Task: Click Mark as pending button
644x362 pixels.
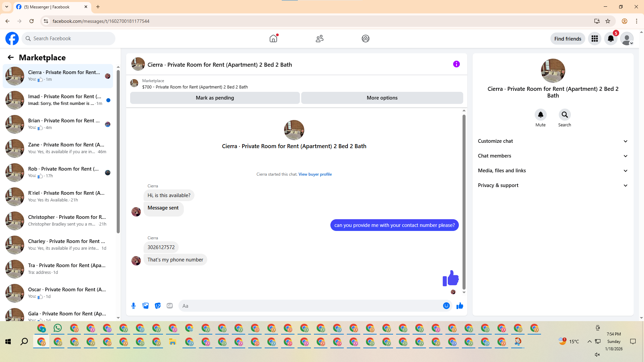Action: 215,98
